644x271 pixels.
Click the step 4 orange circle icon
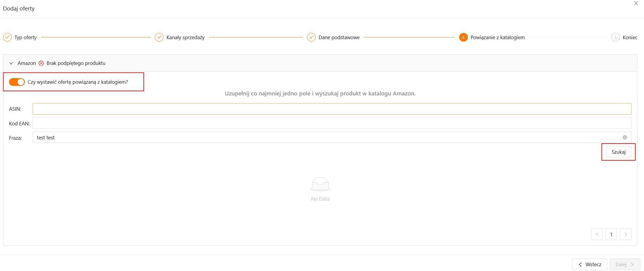[463, 37]
